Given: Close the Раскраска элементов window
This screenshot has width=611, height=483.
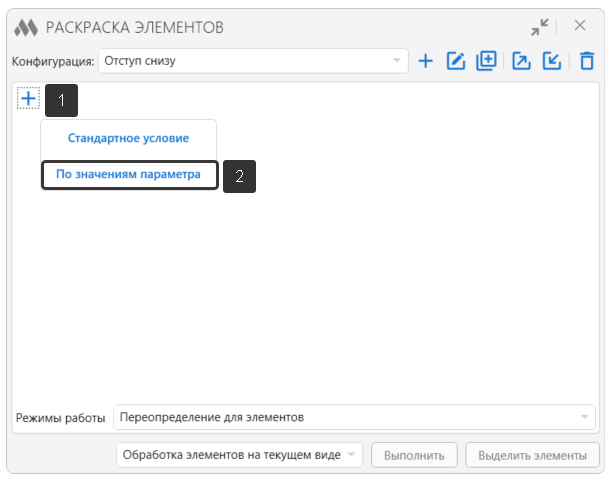Looking at the screenshot, I should (x=580, y=26).
